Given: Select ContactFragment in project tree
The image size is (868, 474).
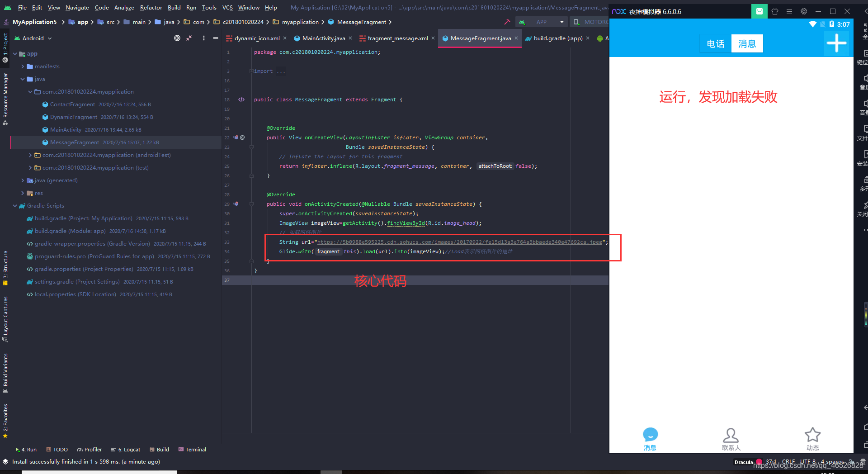Looking at the screenshot, I should pos(72,104).
